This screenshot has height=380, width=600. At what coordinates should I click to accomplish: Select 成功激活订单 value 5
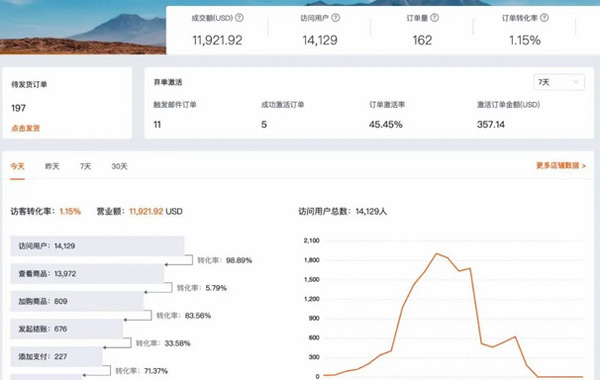tap(264, 124)
